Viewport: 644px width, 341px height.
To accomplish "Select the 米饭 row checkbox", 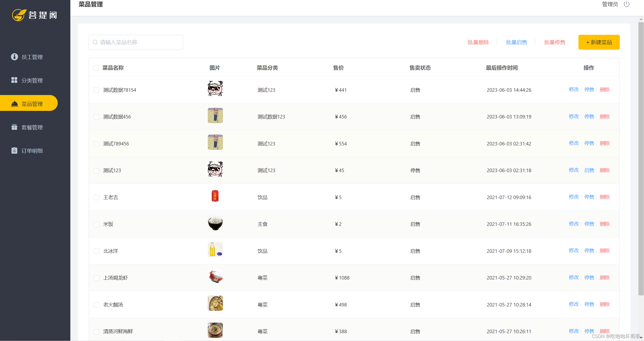I will 96,224.
